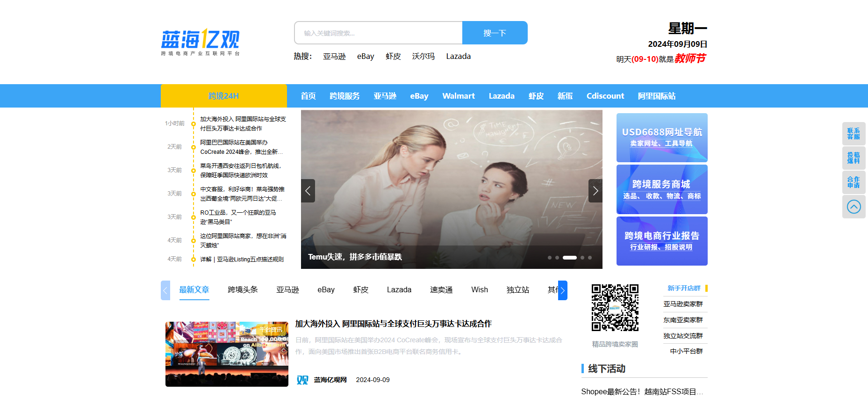Select 亚马逊卖家群 group option
The height and width of the screenshot is (397, 868).
tap(683, 304)
